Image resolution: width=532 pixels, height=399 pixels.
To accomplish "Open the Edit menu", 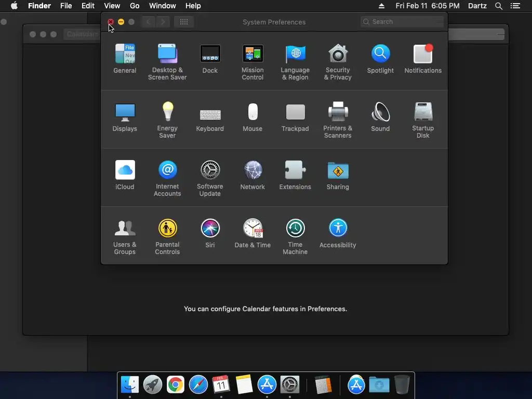I will 88,6.
